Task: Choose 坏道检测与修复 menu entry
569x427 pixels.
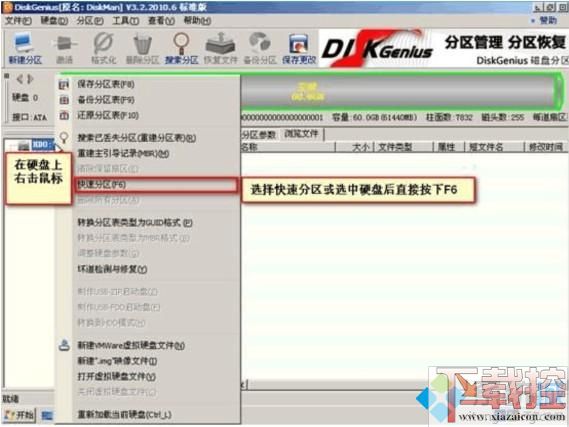Action: (x=112, y=269)
